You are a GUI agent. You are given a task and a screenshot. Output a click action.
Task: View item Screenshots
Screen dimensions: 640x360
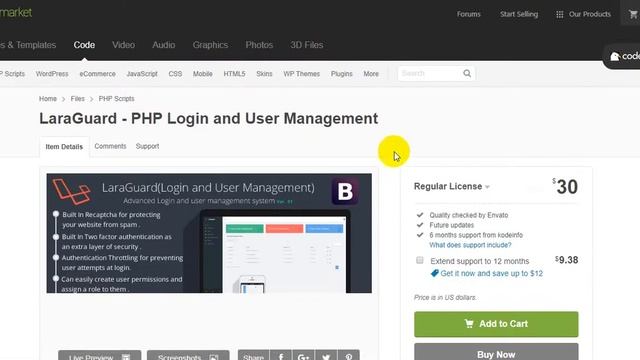(x=188, y=355)
